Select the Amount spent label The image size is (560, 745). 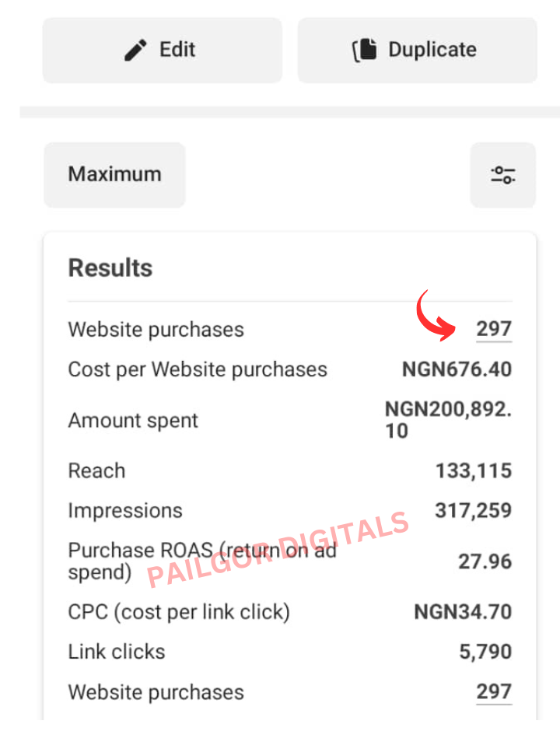point(133,421)
